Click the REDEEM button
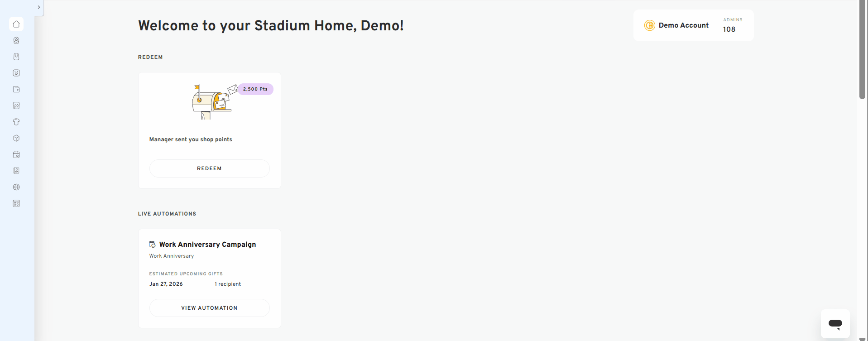The image size is (868, 341). pyautogui.click(x=209, y=168)
